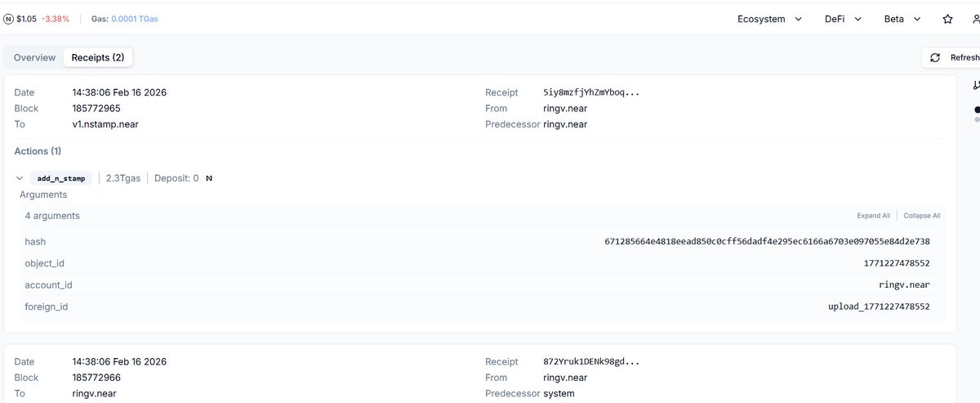This screenshot has width=980, height=403.
Task: Click Collapse All arguments
Action: point(921,216)
